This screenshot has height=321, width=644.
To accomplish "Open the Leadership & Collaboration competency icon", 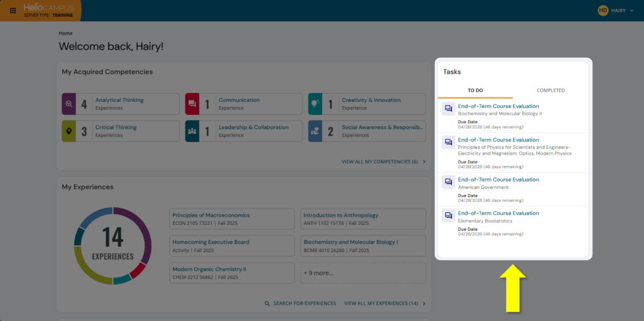I will pyautogui.click(x=192, y=131).
